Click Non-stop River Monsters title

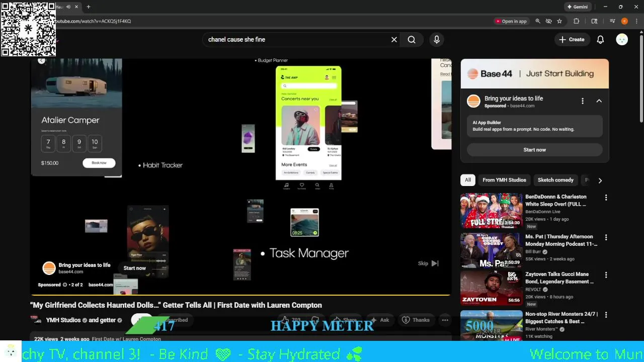point(561,318)
